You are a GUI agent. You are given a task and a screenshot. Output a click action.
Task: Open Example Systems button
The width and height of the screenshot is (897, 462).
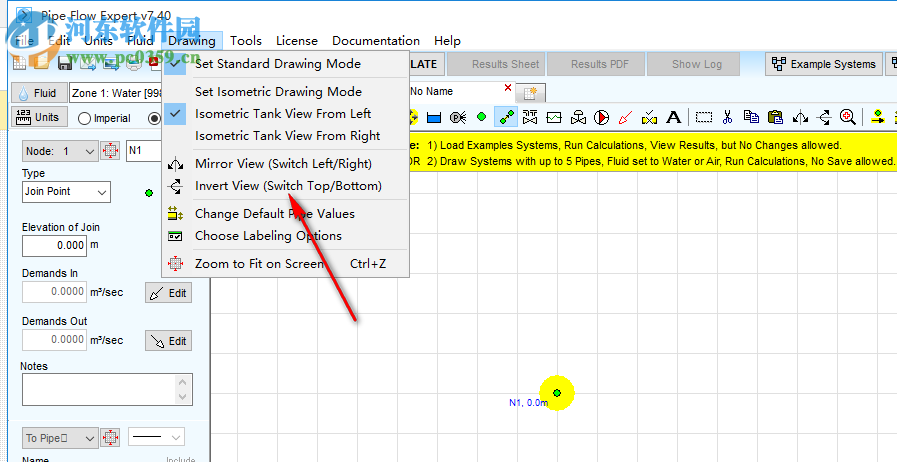(823, 64)
